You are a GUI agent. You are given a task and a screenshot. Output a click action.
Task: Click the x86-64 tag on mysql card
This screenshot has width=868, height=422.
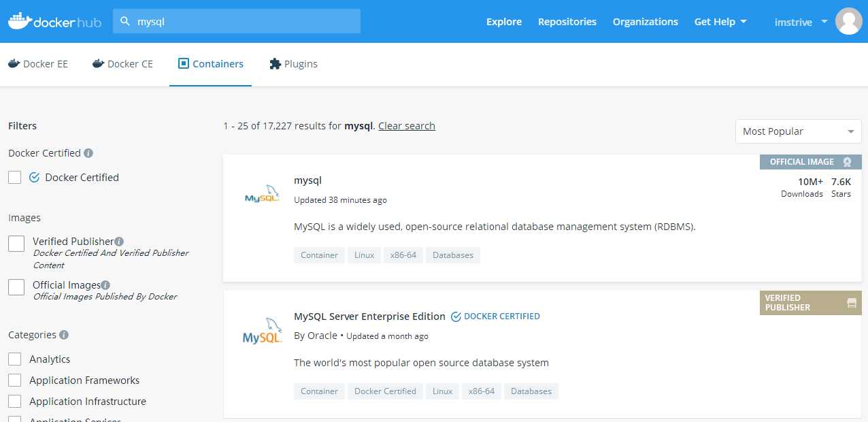click(403, 255)
